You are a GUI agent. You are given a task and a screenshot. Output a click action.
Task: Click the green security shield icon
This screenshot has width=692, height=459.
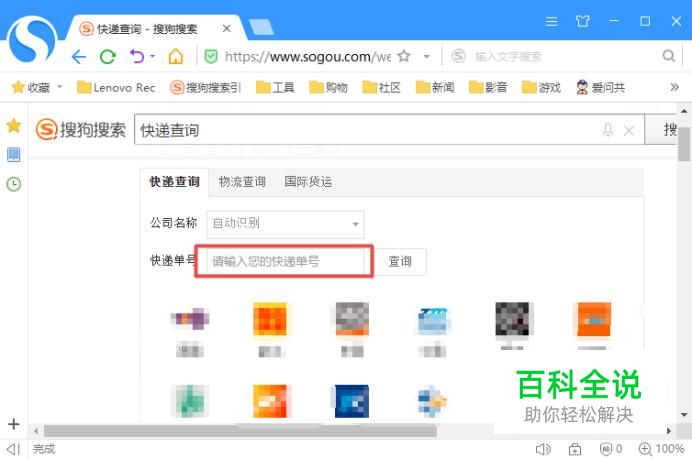pos(211,56)
